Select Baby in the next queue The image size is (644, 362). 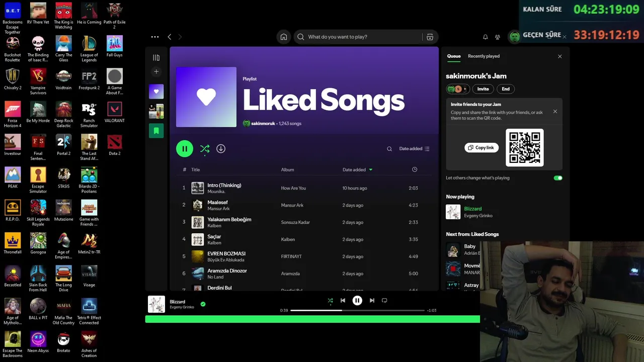469,246
